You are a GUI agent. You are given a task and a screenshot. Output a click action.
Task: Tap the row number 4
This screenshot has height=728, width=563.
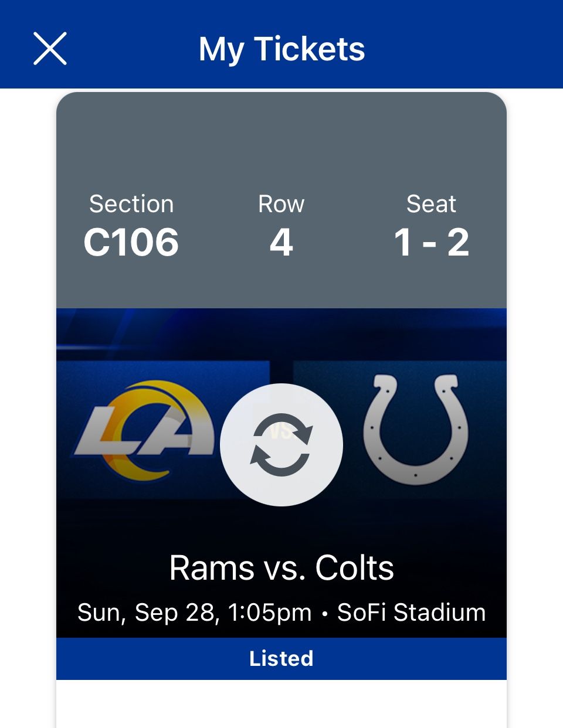click(281, 242)
